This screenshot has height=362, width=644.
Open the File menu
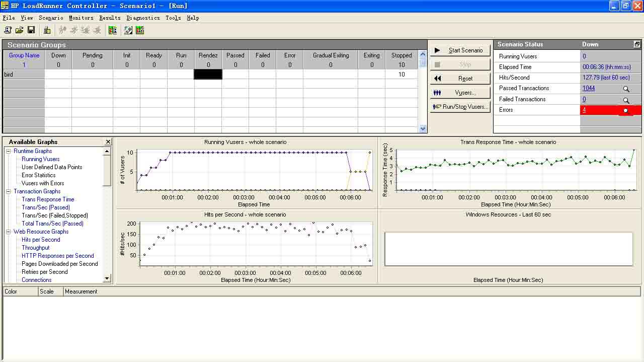(9, 18)
